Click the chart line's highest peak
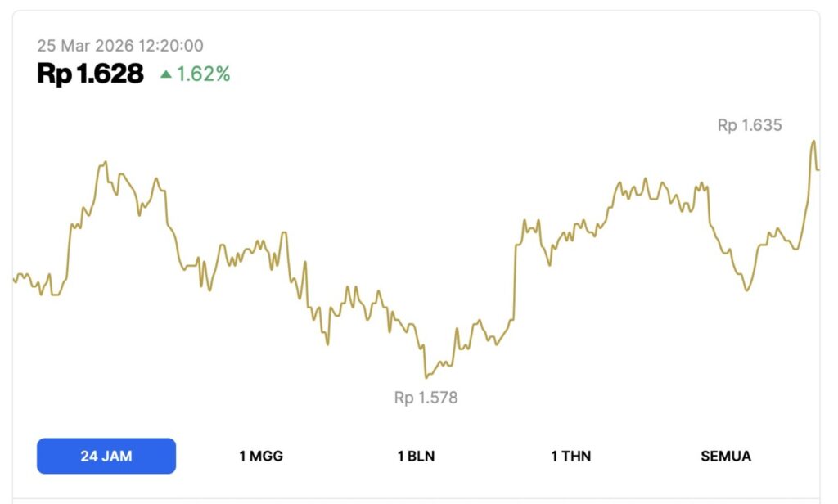The image size is (838, 504). (813, 142)
